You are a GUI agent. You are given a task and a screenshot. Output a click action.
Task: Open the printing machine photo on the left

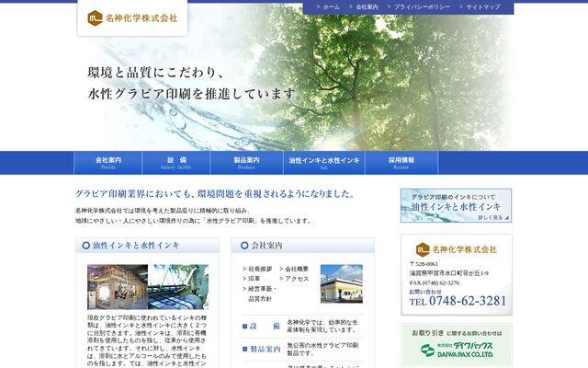click(118, 287)
